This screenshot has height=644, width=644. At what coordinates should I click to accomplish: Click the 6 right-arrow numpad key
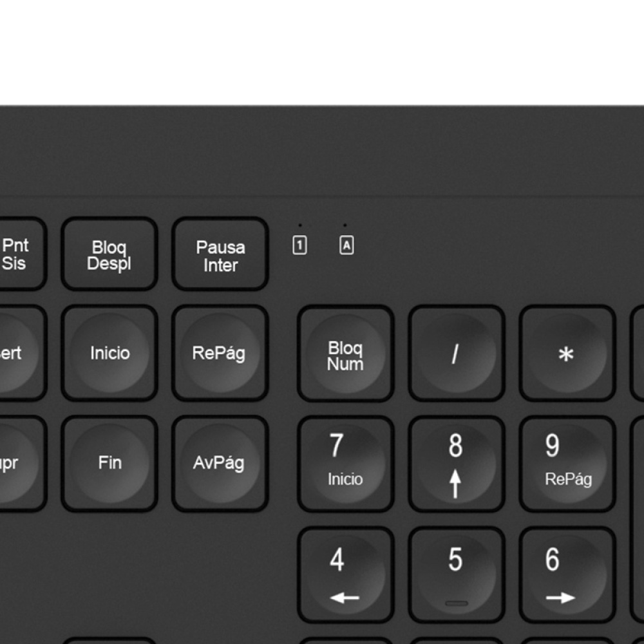click(567, 574)
